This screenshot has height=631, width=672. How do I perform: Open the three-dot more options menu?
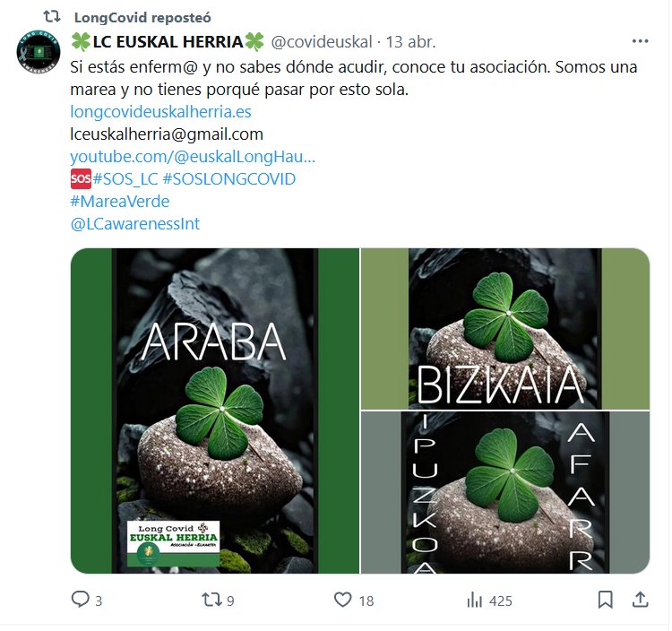pyautogui.click(x=640, y=41)
